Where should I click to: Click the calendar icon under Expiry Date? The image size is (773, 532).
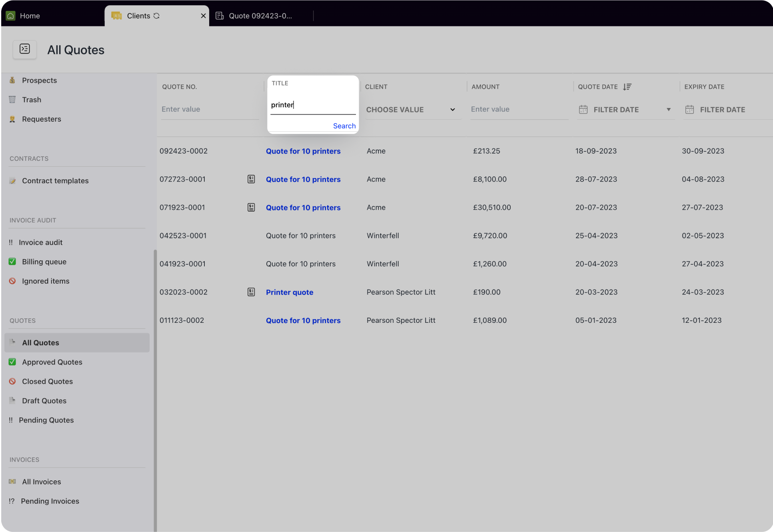point(689,109)
